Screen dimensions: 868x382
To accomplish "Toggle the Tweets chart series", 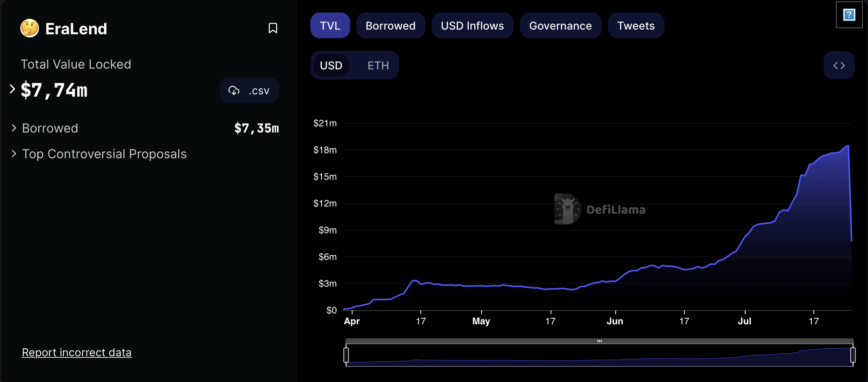I will coord(636,25).
